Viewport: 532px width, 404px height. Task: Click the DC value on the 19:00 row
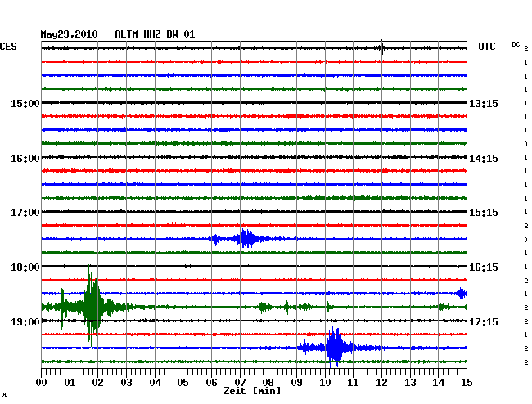coord(526,321)
